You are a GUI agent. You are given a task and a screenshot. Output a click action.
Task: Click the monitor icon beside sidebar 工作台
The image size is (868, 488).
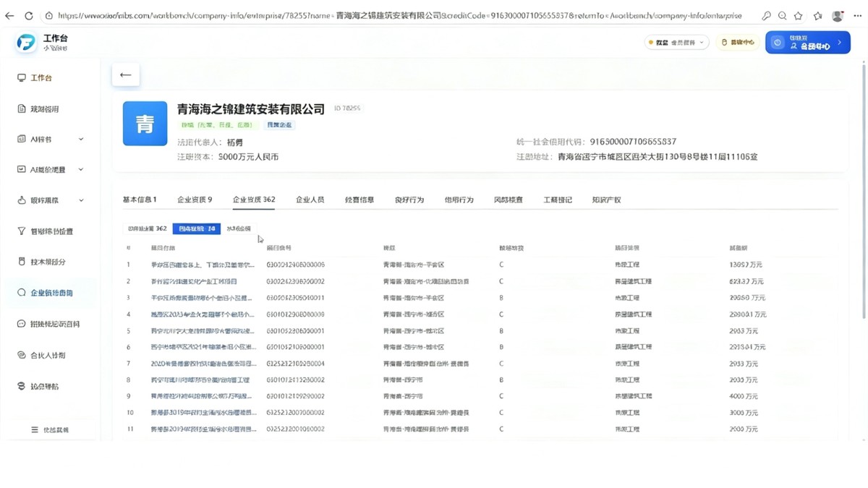22,77
